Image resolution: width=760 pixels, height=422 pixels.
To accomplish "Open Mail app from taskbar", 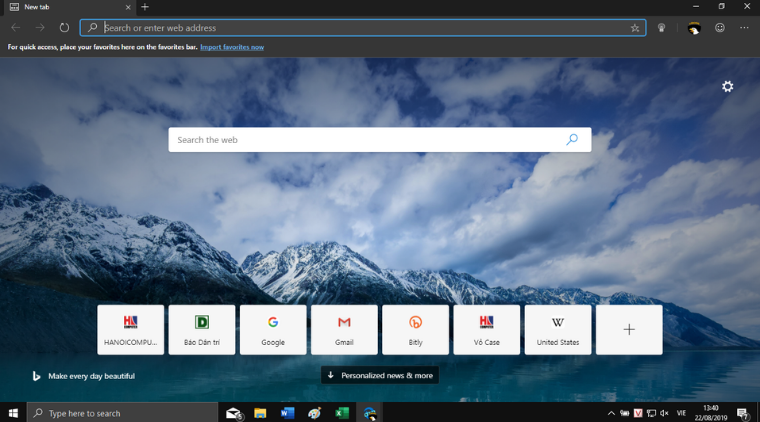I will pyautogui.click(x=234, y=413).
